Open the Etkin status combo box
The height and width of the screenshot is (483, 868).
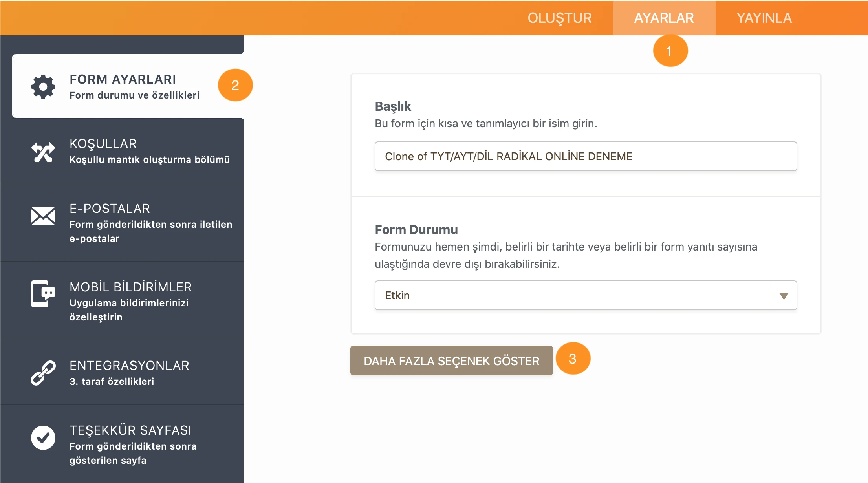point(573,296)
